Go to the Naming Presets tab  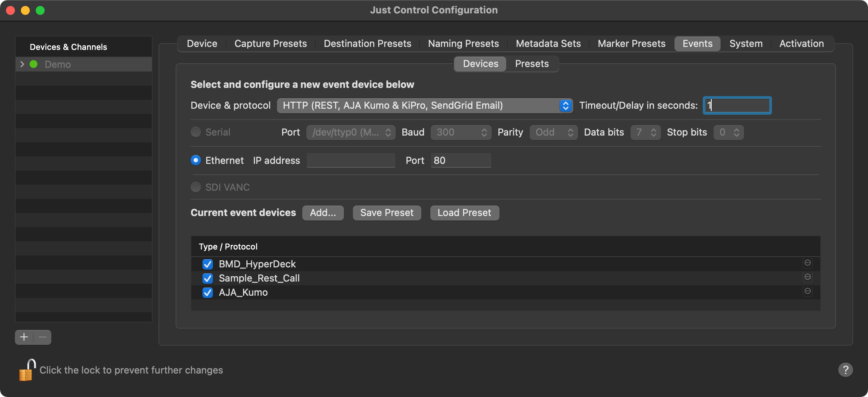(463, 44)
